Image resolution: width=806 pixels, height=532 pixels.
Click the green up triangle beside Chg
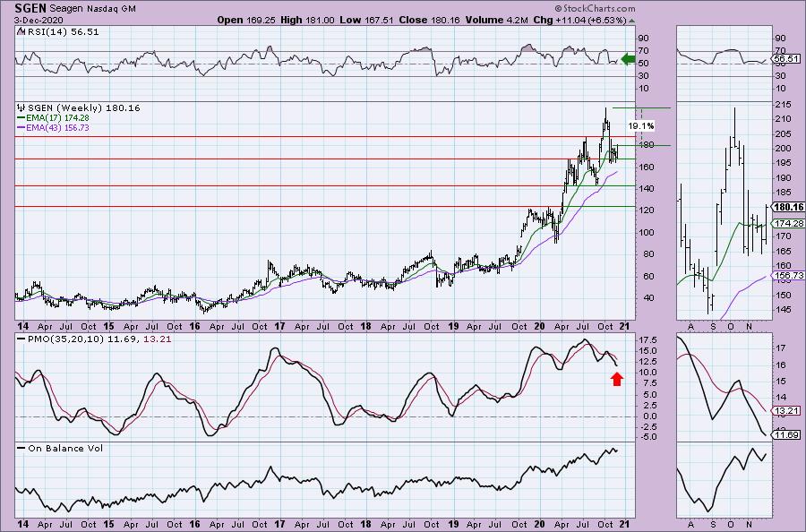(x=631, y=21)
